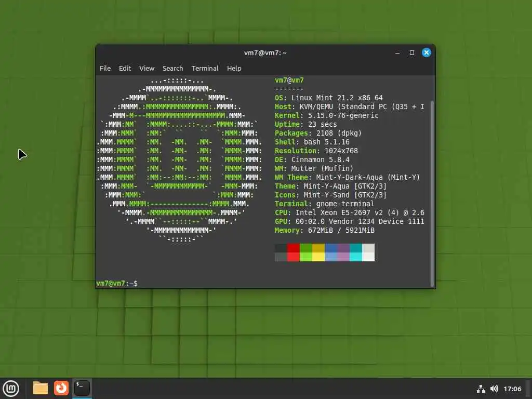Launch the Files manager from the panel
The image size is (532, 399).
(41, 388)
